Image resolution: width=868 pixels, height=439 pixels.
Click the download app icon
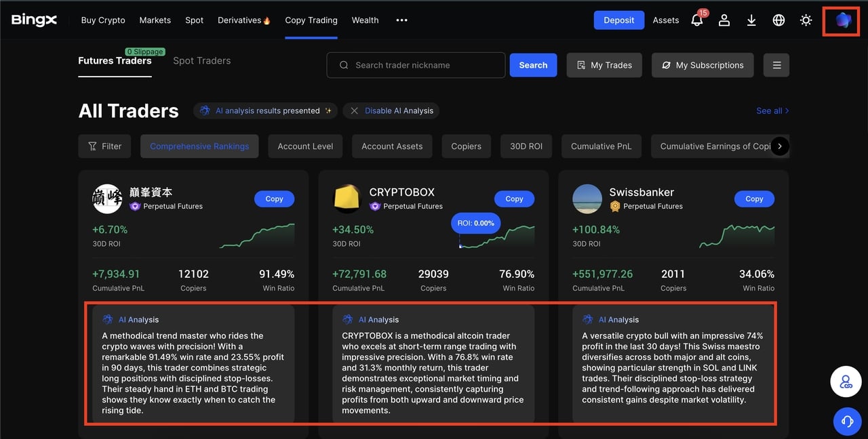(751, 20)
